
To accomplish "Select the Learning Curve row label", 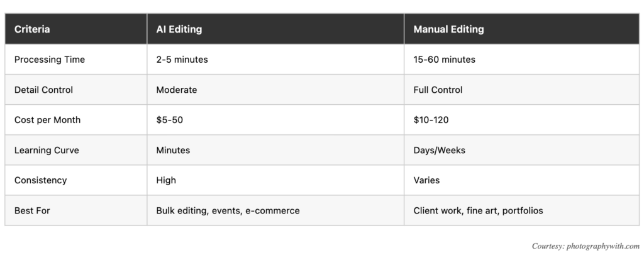I will click(47, 150).
